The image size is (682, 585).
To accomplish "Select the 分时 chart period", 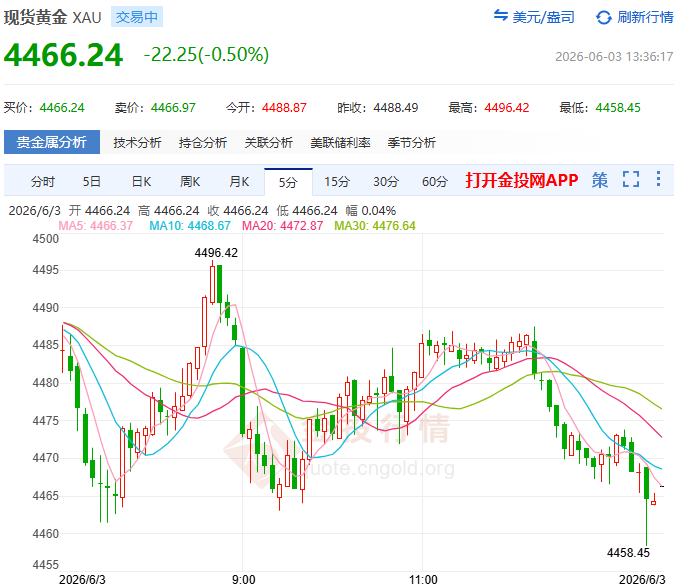I will click(43, 181).
